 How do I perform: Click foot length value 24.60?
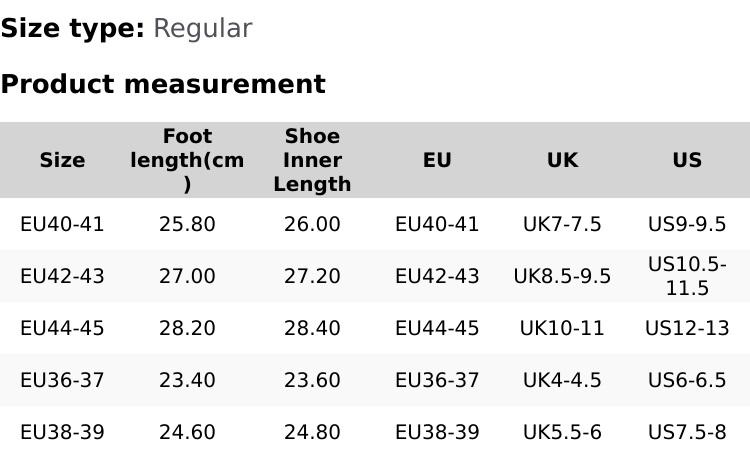[x=187, y=432]
